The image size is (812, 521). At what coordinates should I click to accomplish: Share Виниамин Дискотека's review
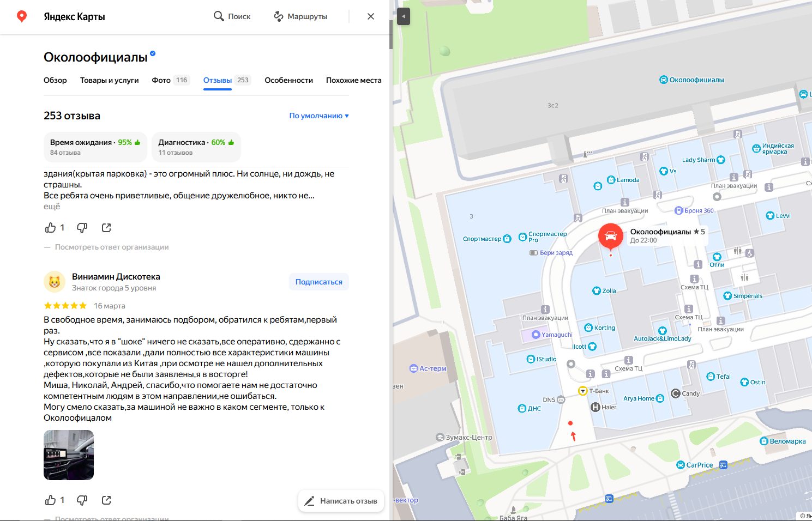coord(106,500)
